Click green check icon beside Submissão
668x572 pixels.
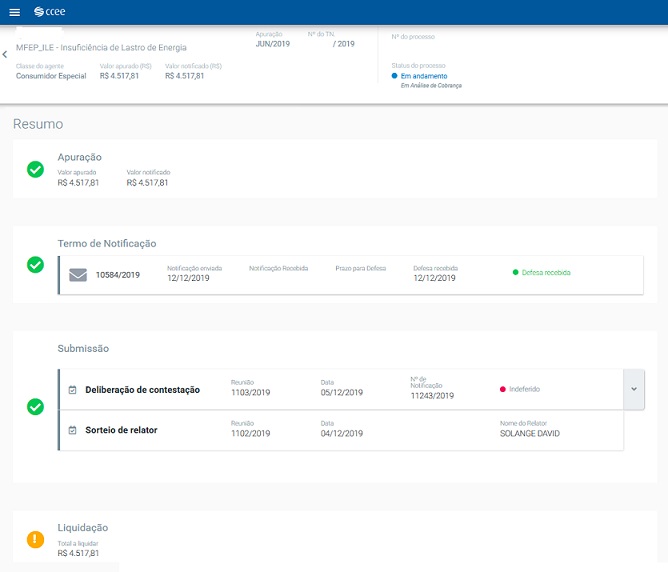35,407
